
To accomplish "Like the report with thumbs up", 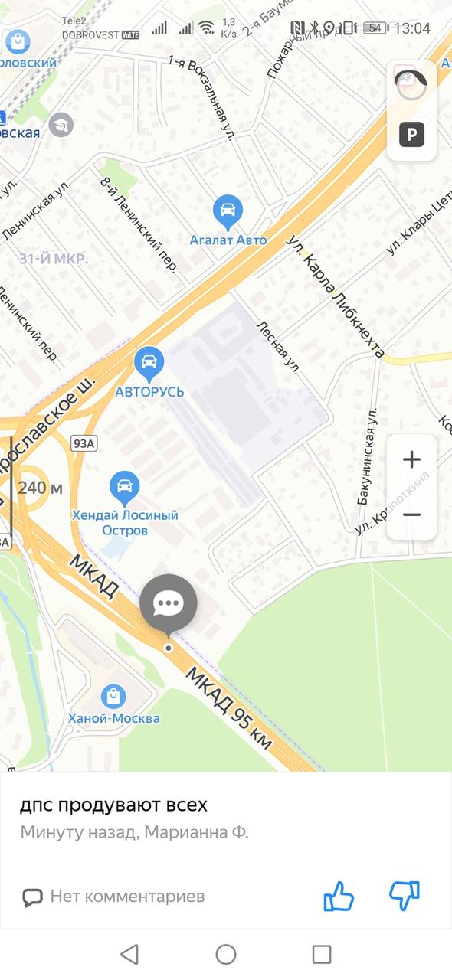I will coord(339,896).
